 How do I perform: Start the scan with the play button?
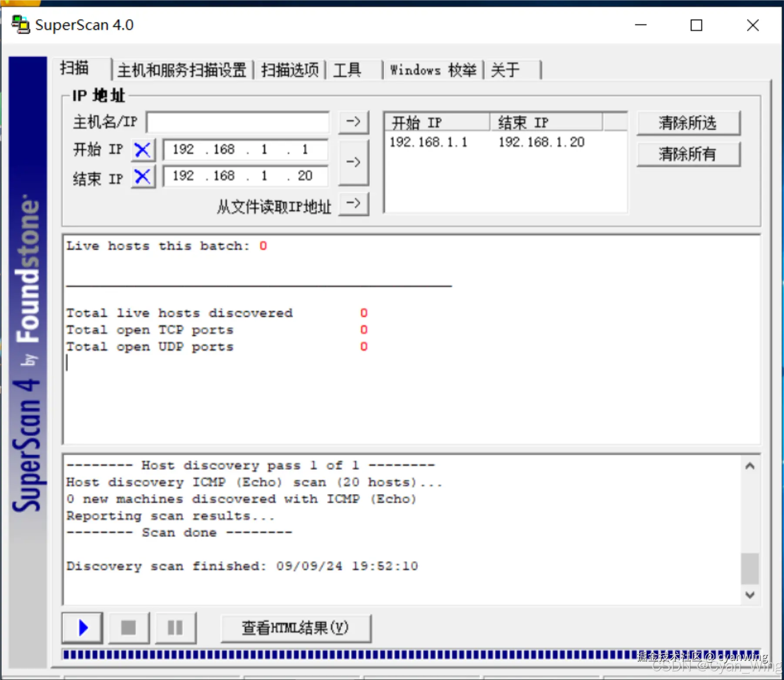click(x=83, y=628)
